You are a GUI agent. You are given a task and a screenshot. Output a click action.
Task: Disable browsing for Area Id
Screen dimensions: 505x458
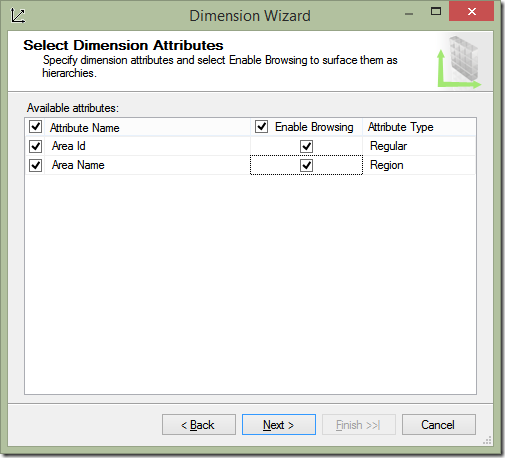(306, 146)
